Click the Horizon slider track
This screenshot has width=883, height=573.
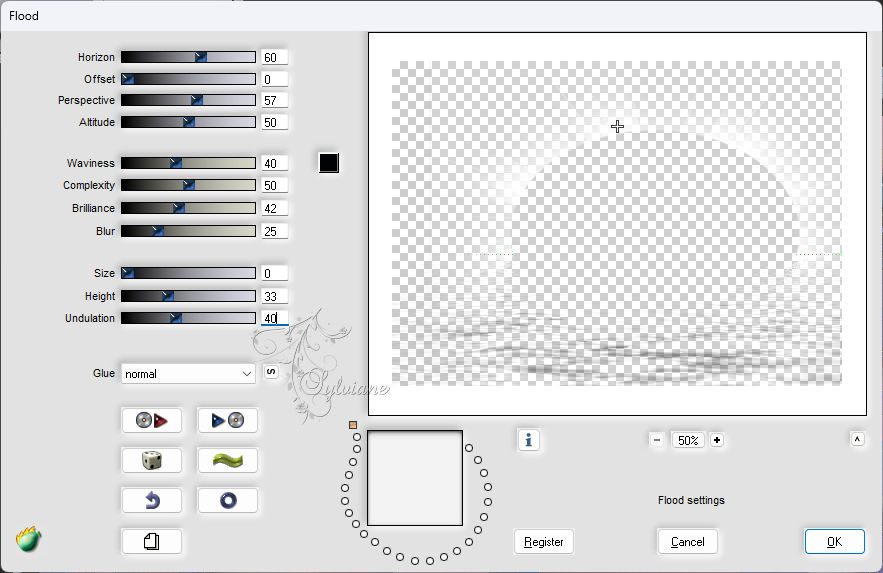click(188, 57)
